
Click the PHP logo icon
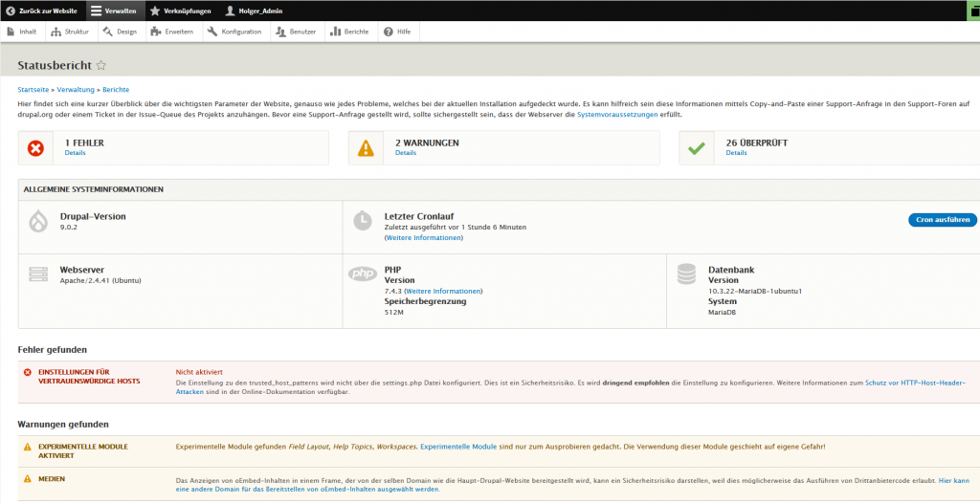pos(363,274)
